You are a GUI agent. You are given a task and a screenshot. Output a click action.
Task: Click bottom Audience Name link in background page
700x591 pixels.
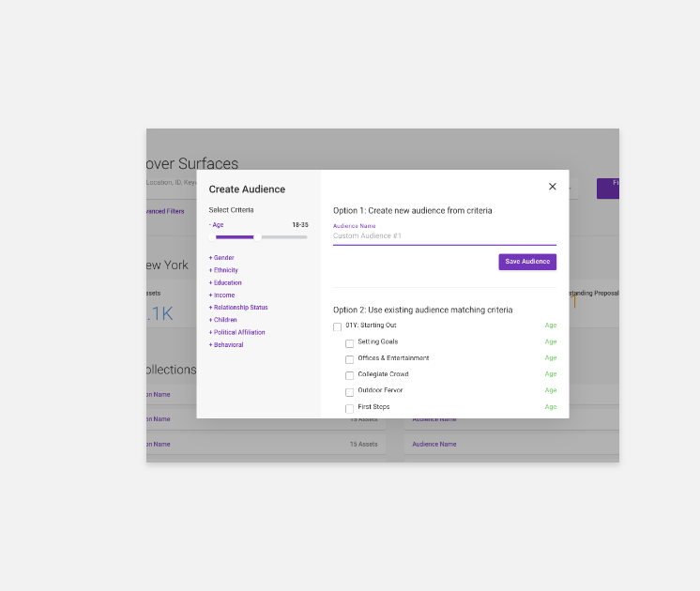(434, 444)
